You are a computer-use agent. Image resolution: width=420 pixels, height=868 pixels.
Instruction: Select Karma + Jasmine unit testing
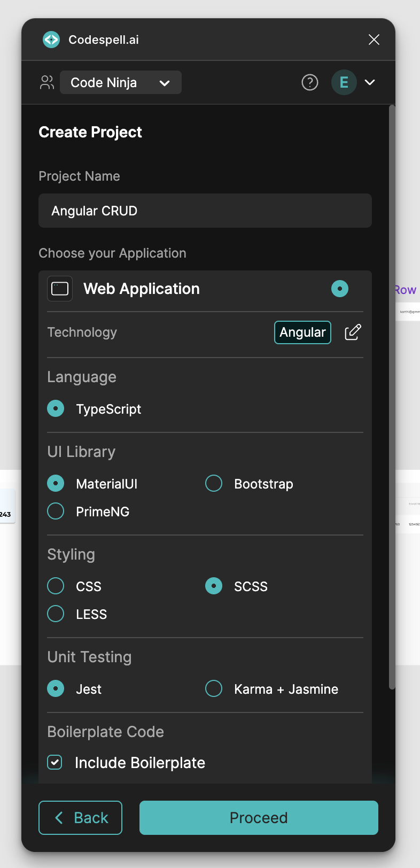214,688
